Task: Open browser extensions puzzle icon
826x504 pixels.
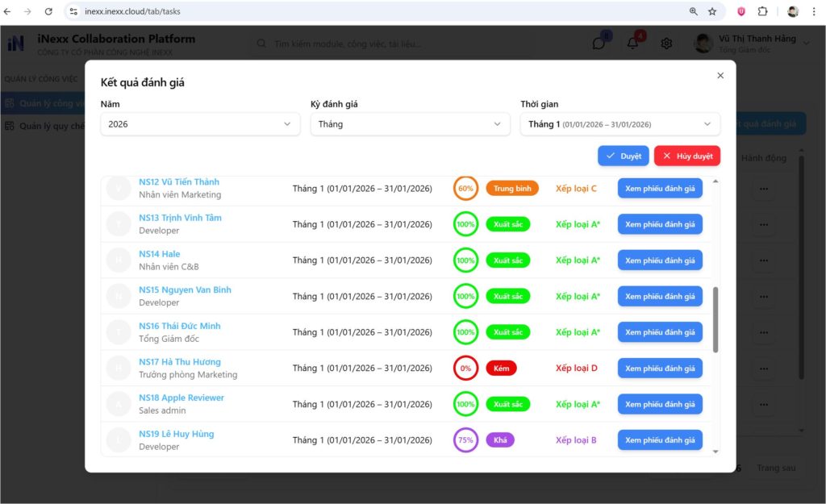Action: tap(762, 11)
